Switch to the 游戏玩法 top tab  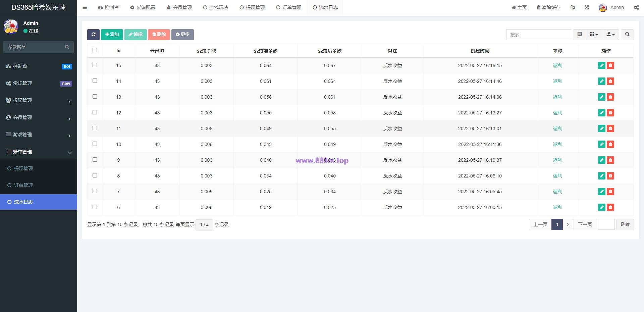point(216,7)
